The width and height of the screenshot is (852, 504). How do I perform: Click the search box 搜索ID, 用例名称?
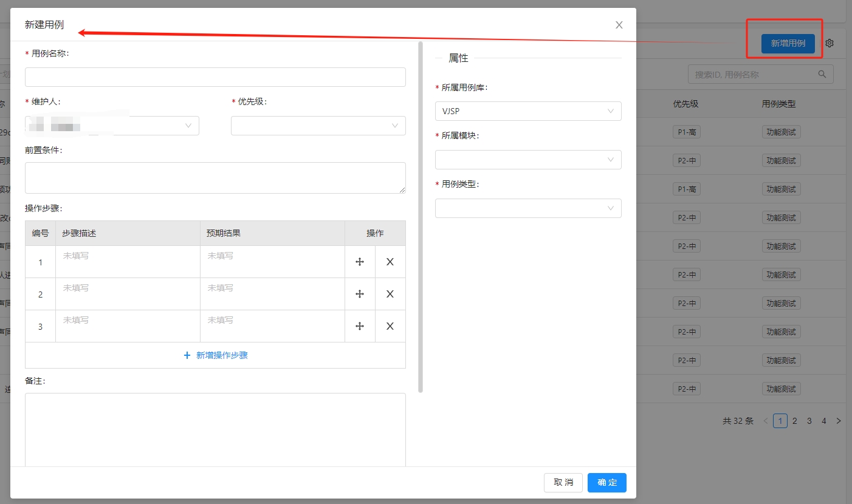tap(760, 74)
